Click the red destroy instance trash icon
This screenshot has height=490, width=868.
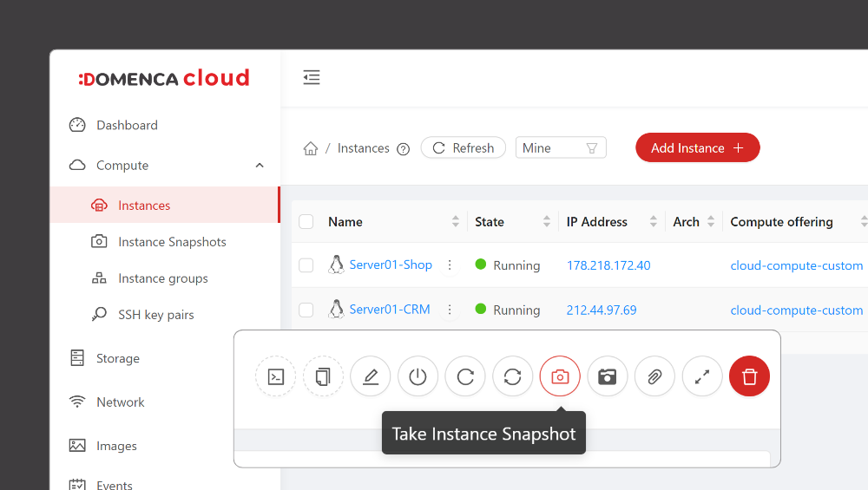coord(749,376)
